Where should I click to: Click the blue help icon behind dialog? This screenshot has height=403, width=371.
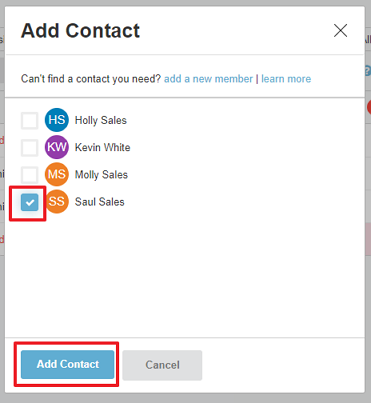click(368, 71)
